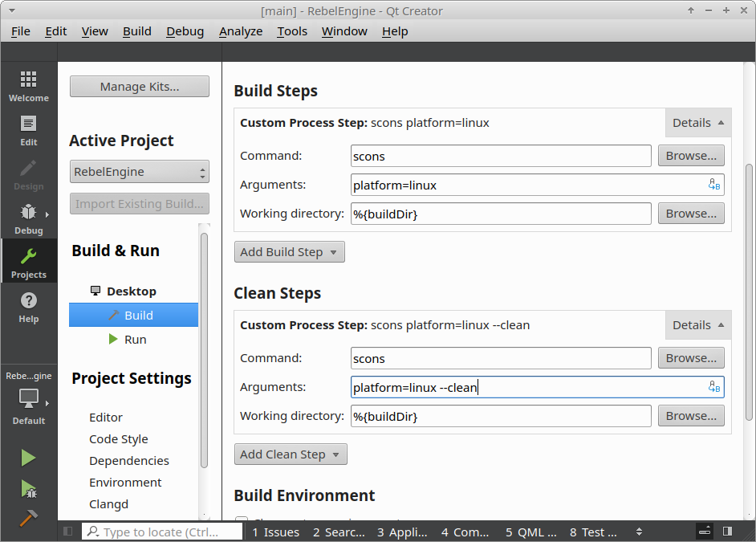The height and width of the screenshot is (542, 756).
Task: Open the Analyze menu
Action: [241, 31]
